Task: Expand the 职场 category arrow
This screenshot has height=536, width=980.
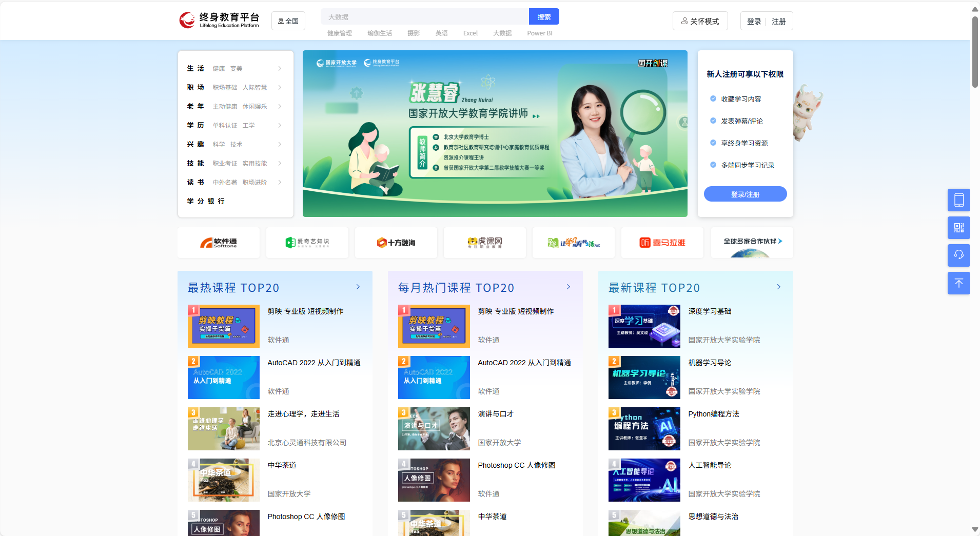Action: (x=280, y=88)
